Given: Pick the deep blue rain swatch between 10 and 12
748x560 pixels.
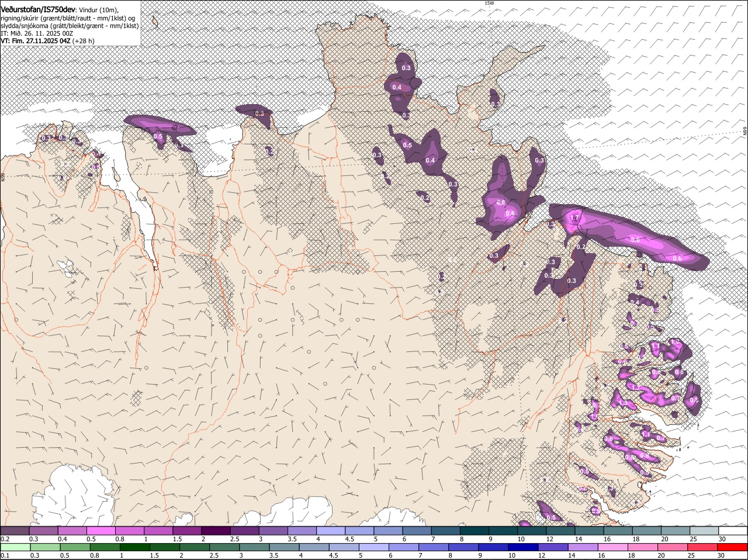Looking at the screenshot, I should [x=524, y=547].
